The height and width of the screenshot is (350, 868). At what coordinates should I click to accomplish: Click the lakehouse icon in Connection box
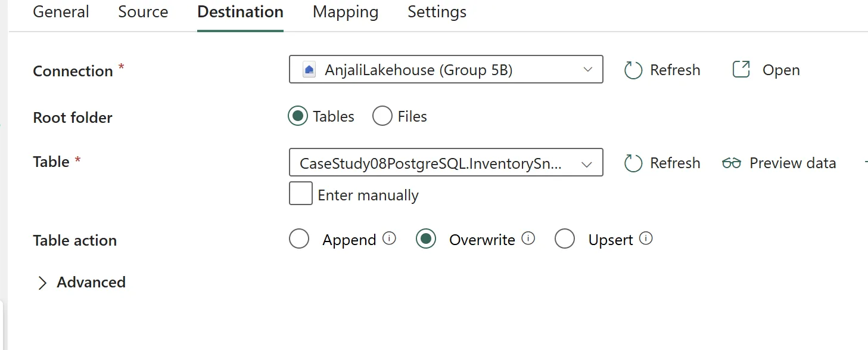[309, 70]
